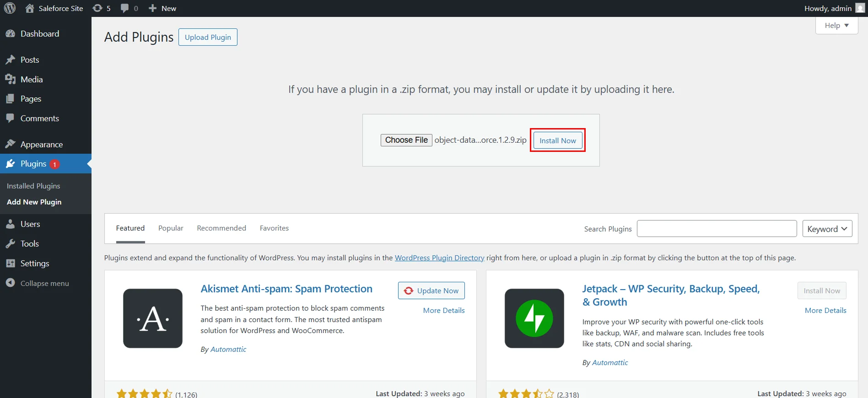Click the Akismet plugin logo
Image resolution: width=868 pixels, height=398 pixels.
(x=153, y=318)
